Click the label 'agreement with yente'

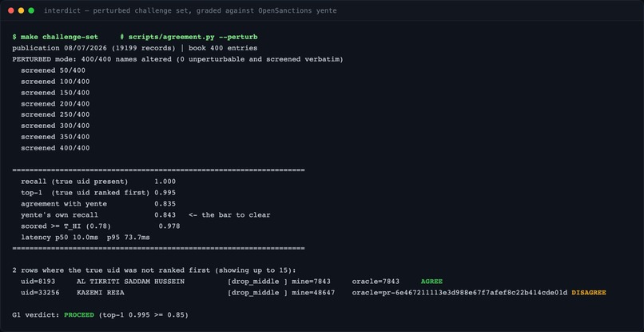[x=64, y=204]
